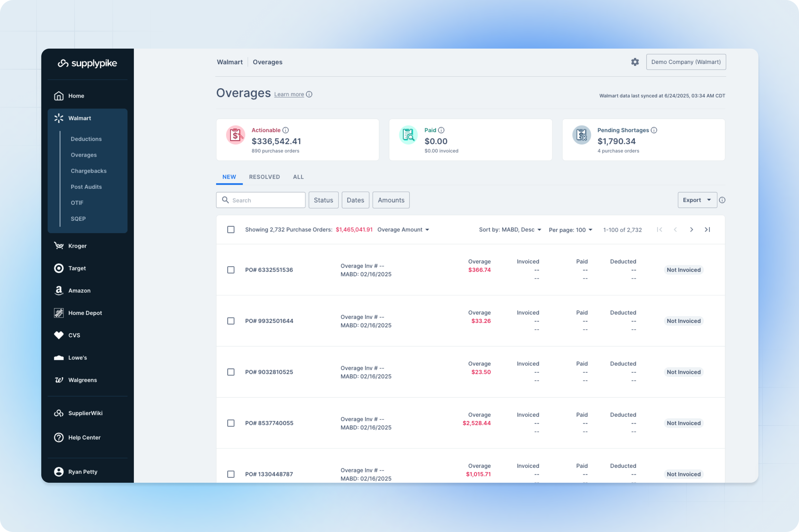Click the Walmart spark icon
Image resolution: width=799 pixels, height=532 pixels.
[x=59, y=118]
